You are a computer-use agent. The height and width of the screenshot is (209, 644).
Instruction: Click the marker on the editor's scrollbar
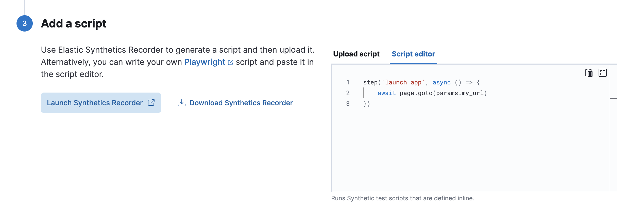point(613,98)
